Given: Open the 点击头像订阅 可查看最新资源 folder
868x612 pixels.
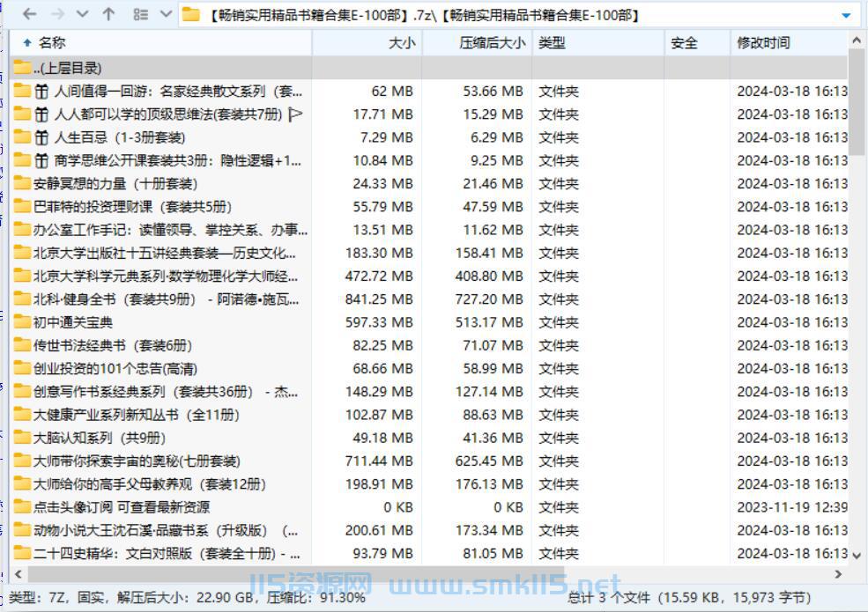Looking at the screenshot, I should [x=116, y=506].
